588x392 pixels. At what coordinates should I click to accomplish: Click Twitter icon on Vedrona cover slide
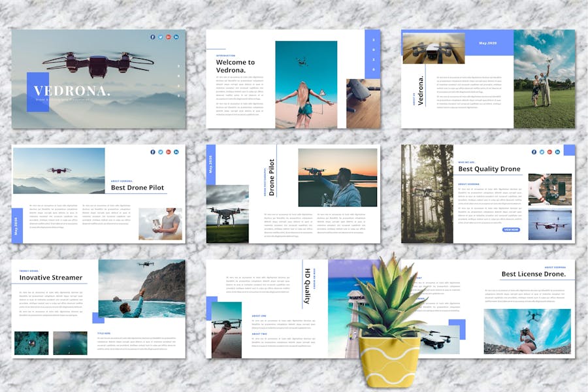coord(161,37)
